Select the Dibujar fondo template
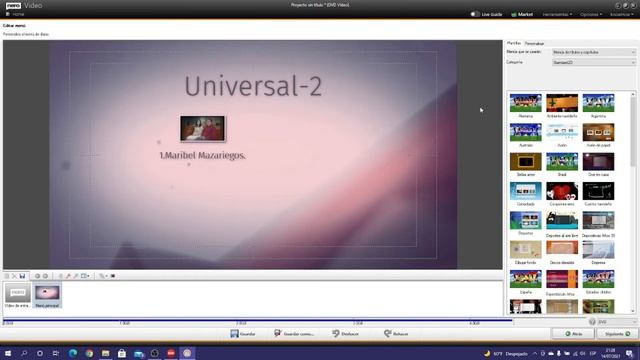 (x=526, y=253)
